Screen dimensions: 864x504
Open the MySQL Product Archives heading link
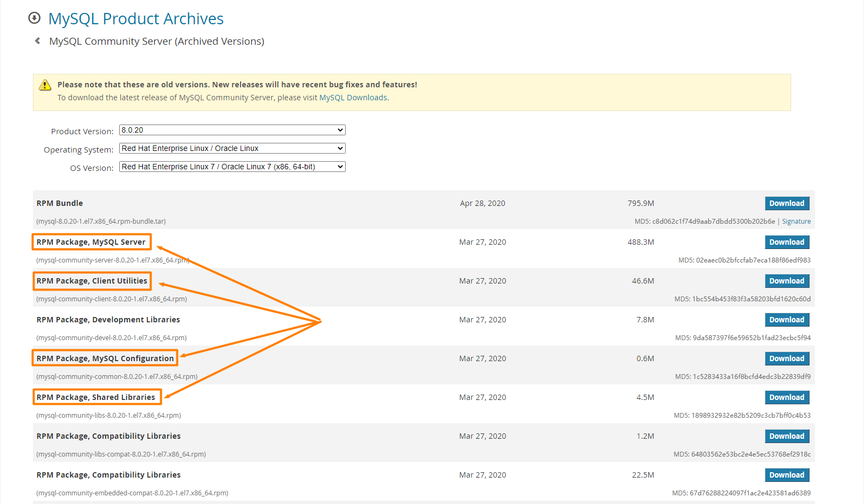[136, 19]
